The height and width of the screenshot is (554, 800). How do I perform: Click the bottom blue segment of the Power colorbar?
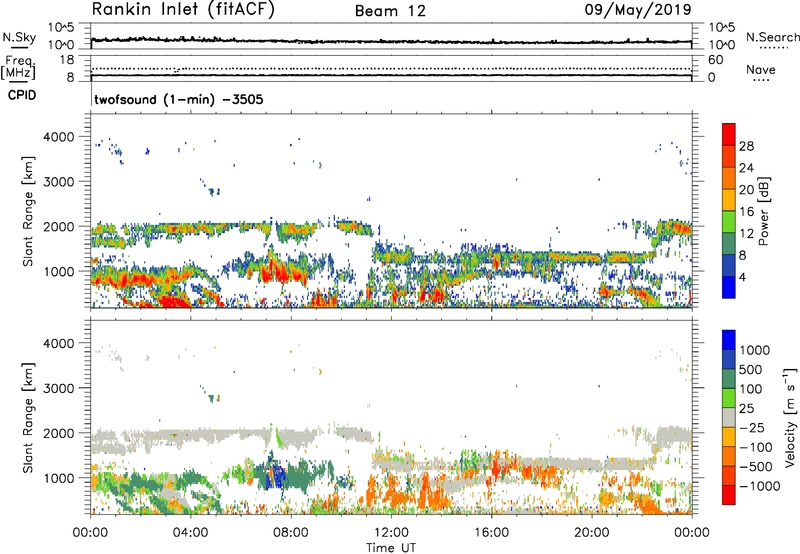point(729,287)
